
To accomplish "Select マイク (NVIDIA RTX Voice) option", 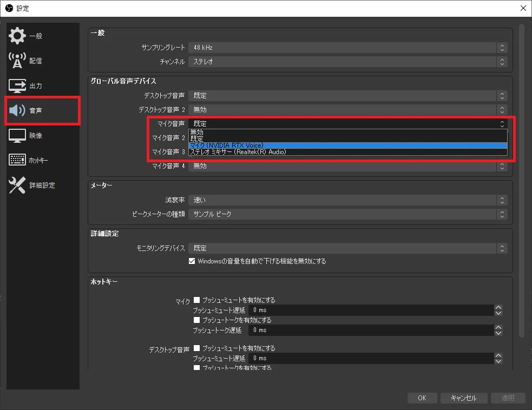I will tap(348, 146).
